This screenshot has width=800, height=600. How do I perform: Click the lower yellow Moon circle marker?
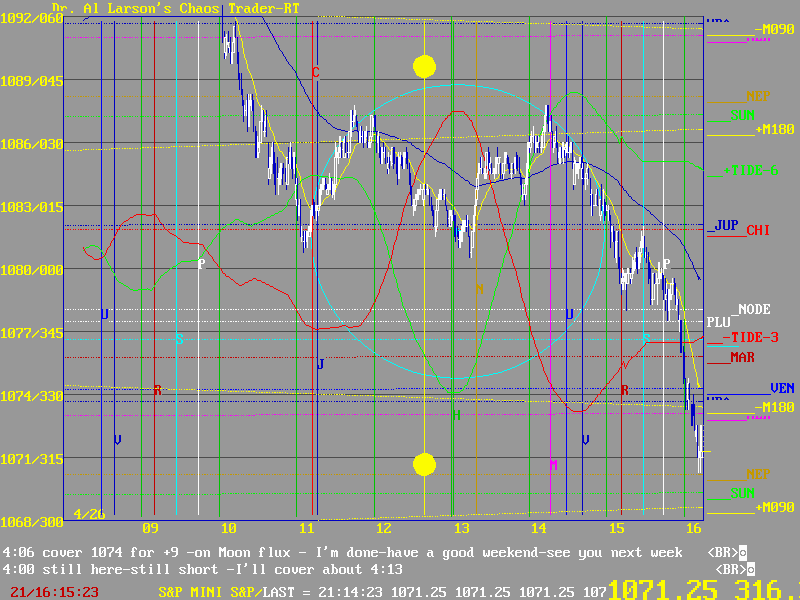(x=425, y=464)
